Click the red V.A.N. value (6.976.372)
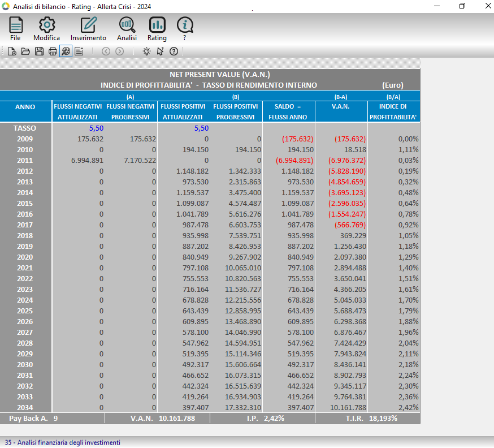Image resolution: width=494 pixels, height=448 pixels. click(347, 161)
